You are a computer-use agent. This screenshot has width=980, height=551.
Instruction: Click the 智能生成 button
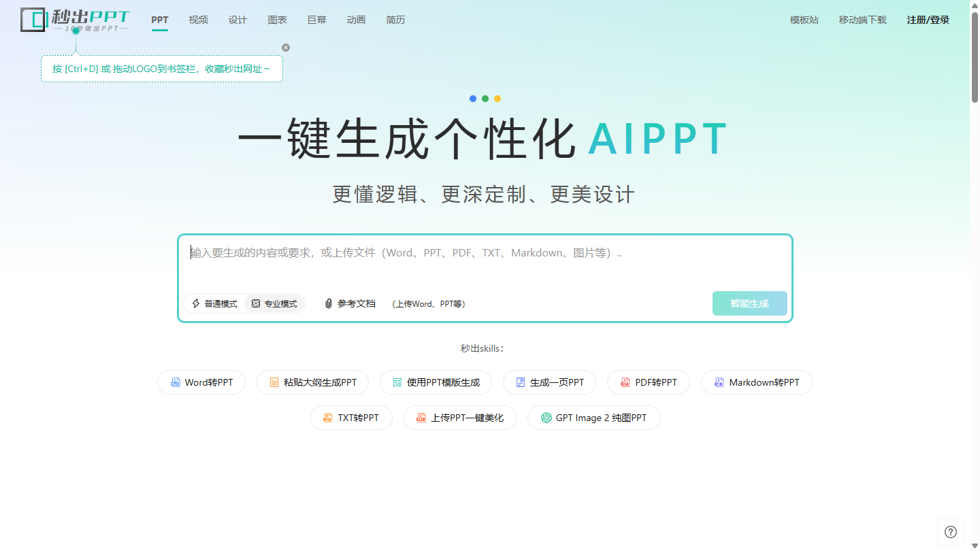pos(750,303)
